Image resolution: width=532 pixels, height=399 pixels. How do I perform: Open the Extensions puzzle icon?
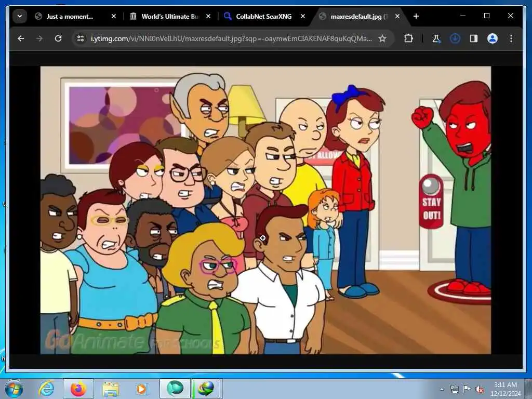coord(408,38)
